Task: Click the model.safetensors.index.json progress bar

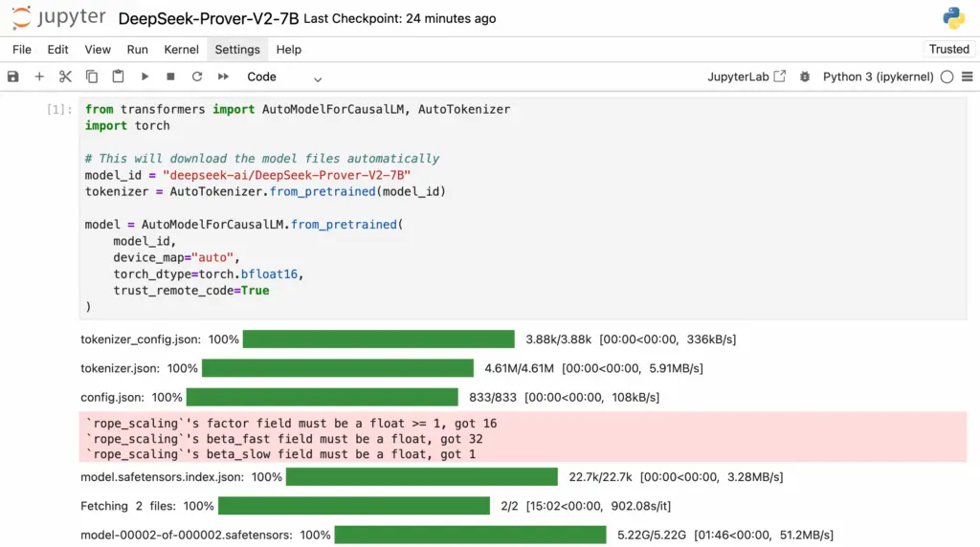Action: coord(422,477)
